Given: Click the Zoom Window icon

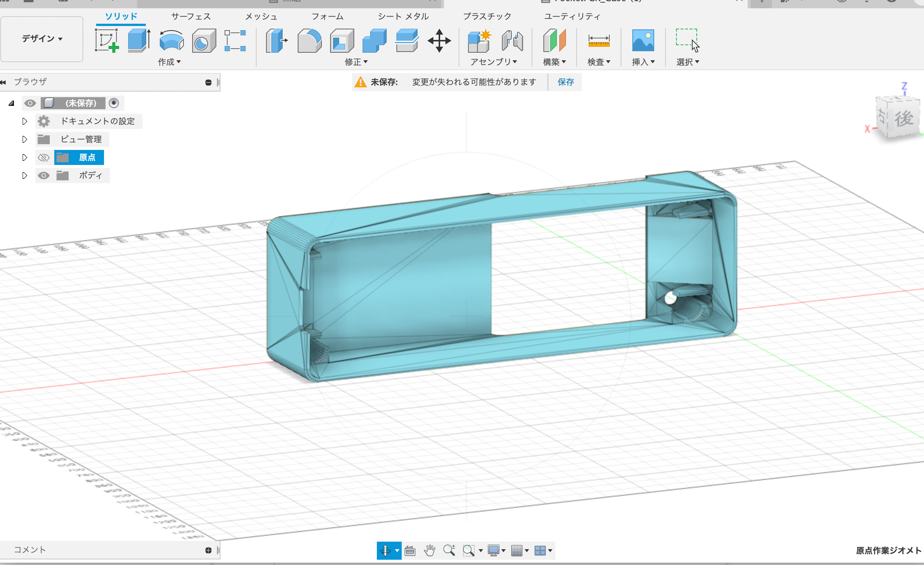Looking at the screenshot, I should coord(468,551).
